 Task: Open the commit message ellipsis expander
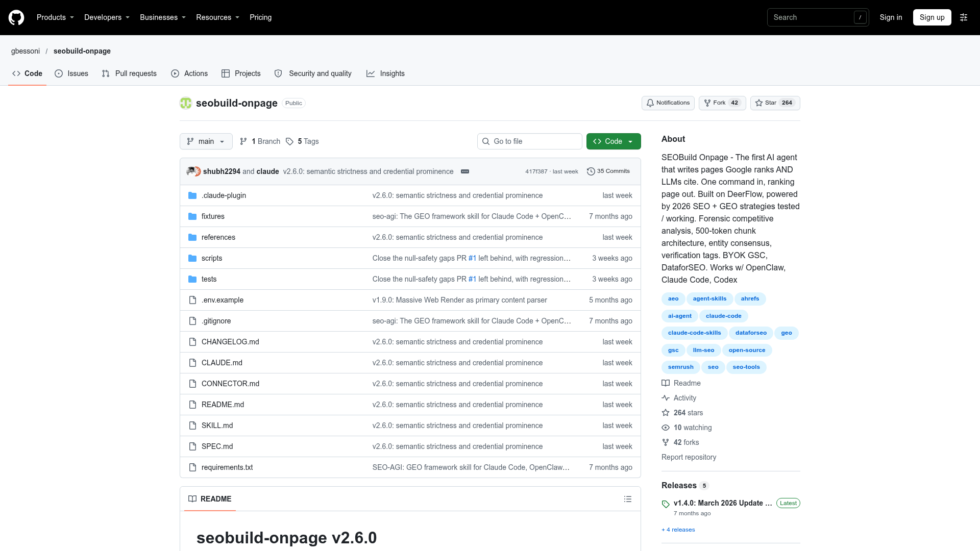tap(465, 171)
